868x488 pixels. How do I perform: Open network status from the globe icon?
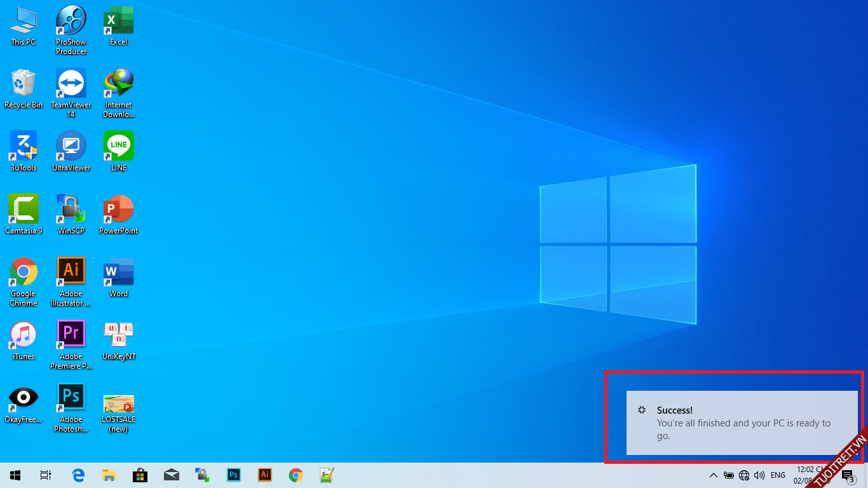(744, 475)
